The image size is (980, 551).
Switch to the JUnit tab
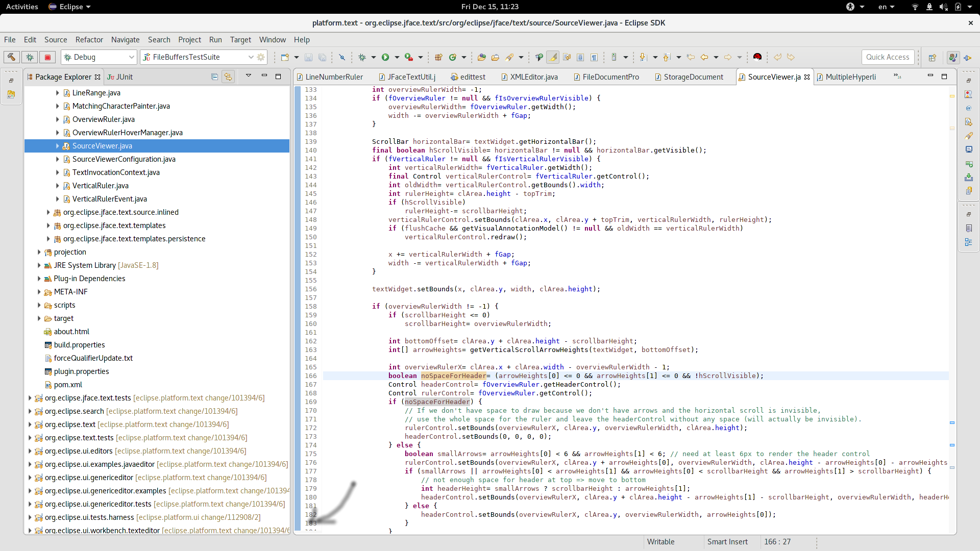(x=120, y=77)
